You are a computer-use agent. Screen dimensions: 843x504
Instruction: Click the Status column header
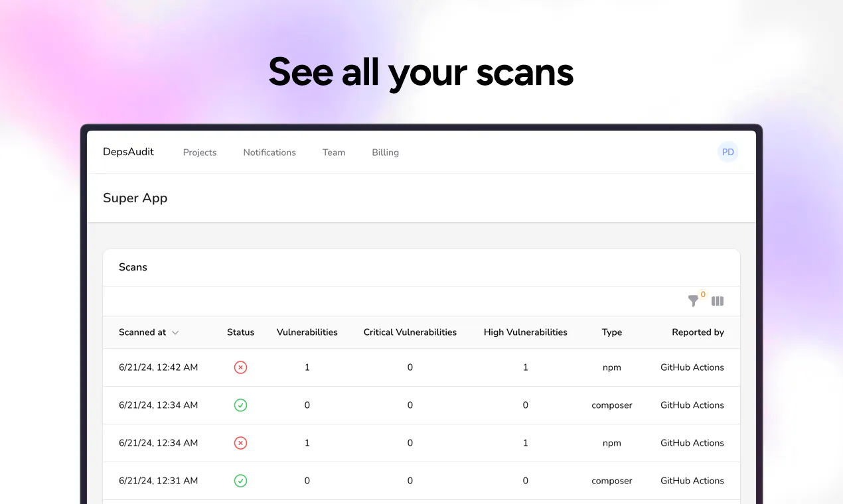point(240,332)
